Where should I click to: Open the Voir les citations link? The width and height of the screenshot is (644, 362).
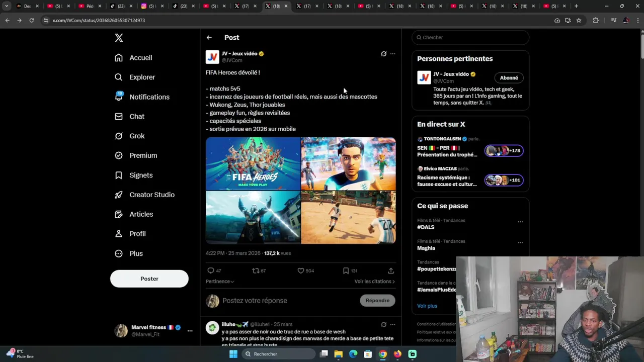point(374,282)
